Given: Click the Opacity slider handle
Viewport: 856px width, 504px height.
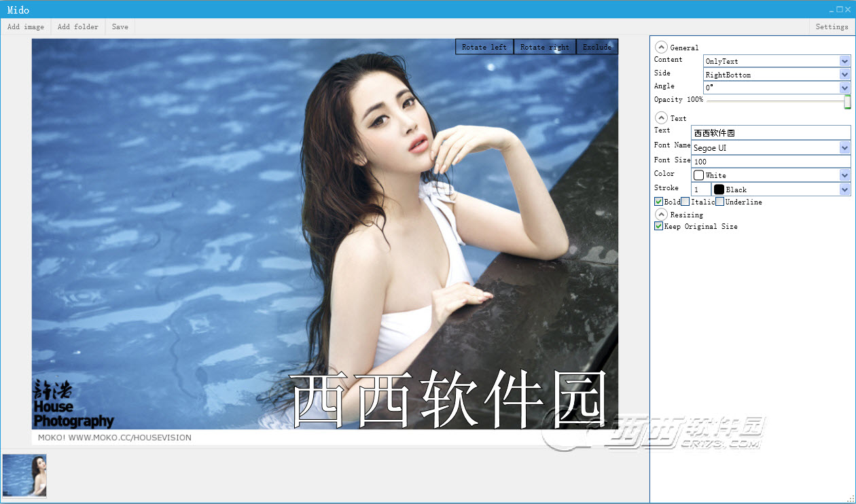Looking at the screenshot, I should pos(847,101).
